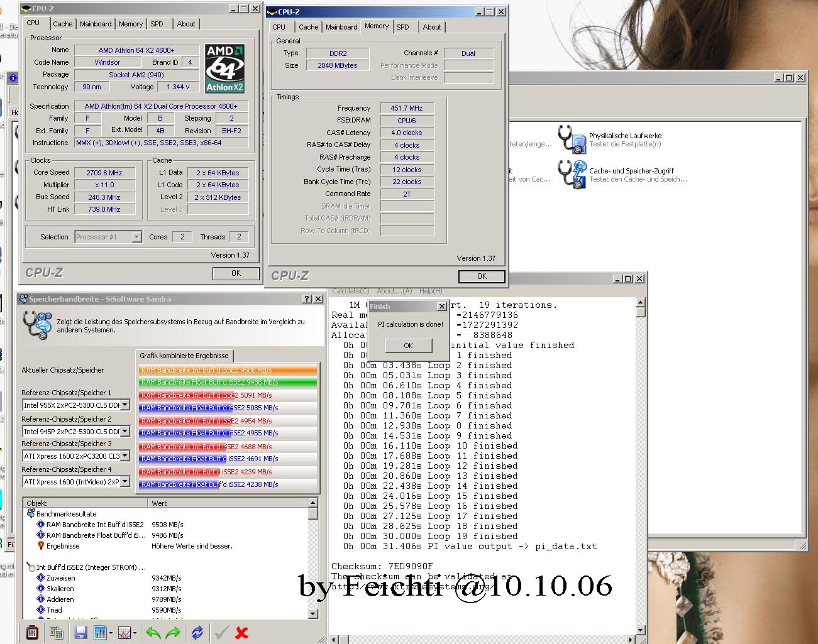818x644 pixels.
Task: Open the Referenz-Chipsatz/Speicher 1 dropdown
Action: point(125,405)
